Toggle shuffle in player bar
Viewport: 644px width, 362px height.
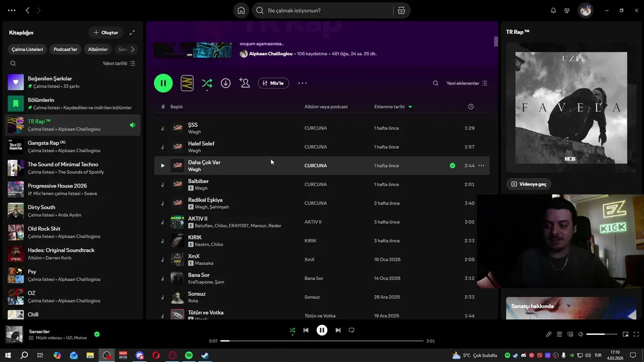coord(292,330)
